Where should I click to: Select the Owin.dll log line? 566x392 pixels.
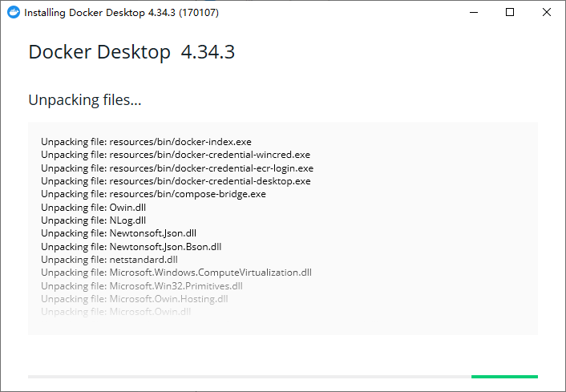tap(94, 208)
